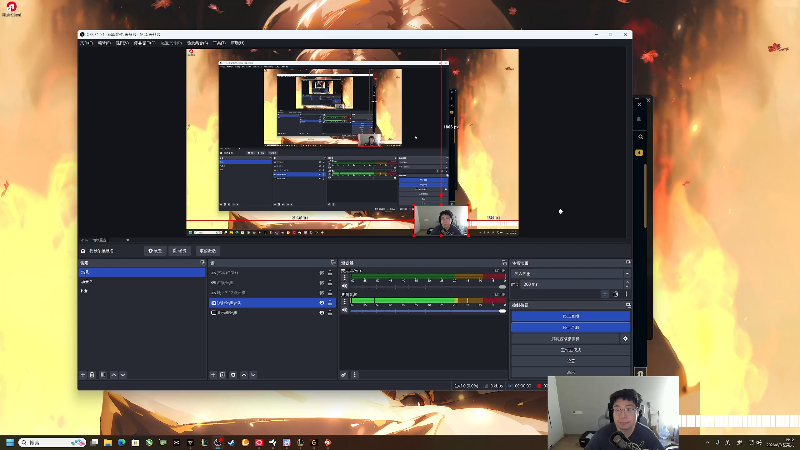The image size is (800, 450).
Task: Click the first mixer track volume slider
Action: coord(428,287)
